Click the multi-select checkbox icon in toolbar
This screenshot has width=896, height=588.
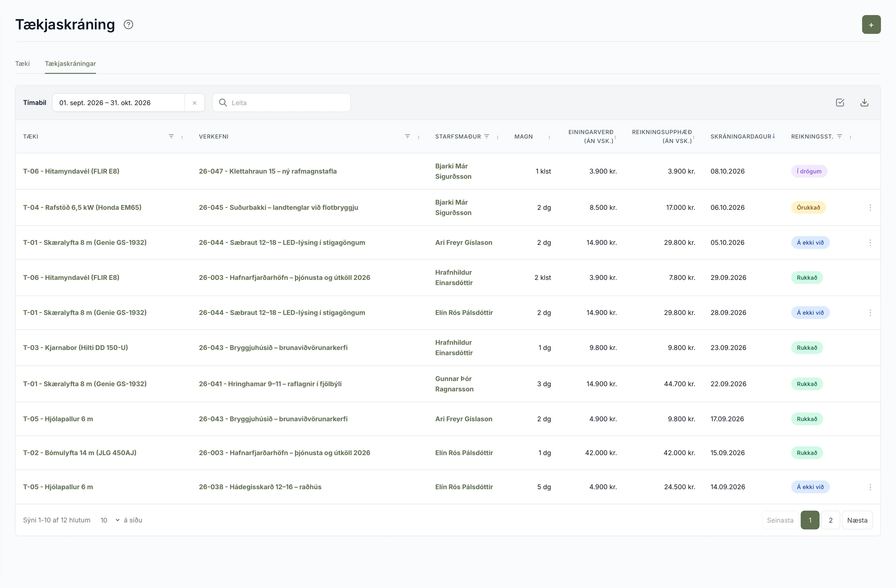[840, 102]
